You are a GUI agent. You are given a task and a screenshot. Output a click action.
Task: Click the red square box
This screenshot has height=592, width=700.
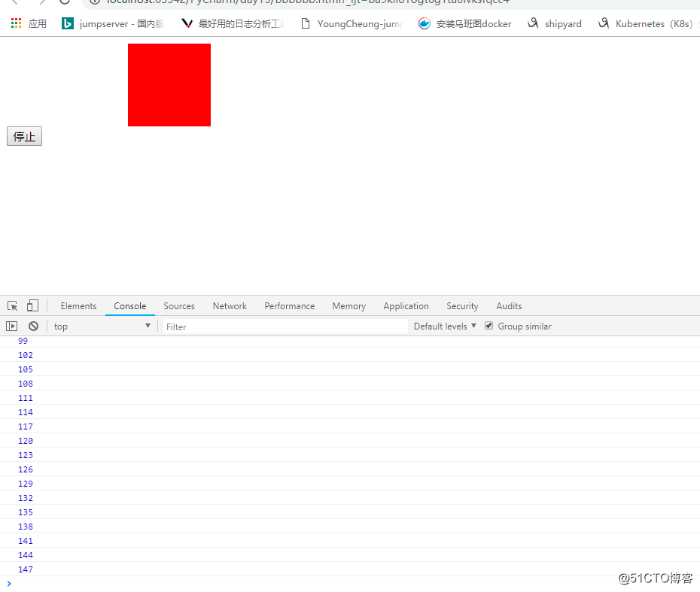coord(169,85)
